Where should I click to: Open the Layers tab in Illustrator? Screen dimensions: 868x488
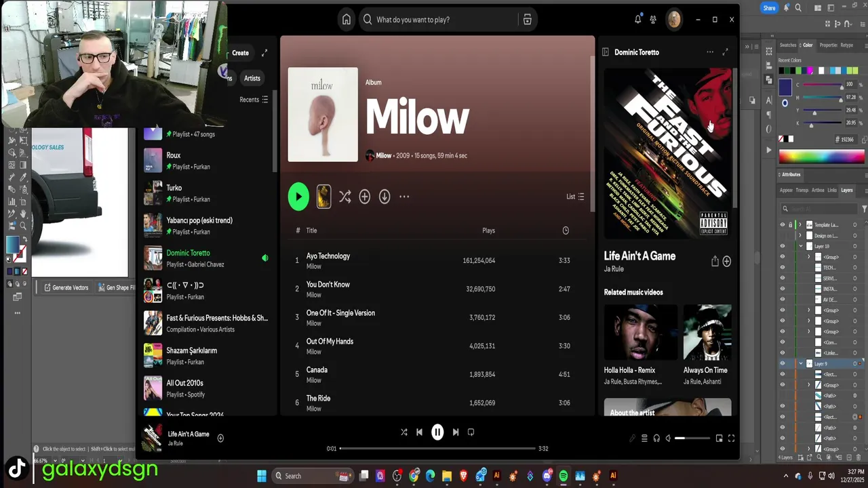pos(847,190)
